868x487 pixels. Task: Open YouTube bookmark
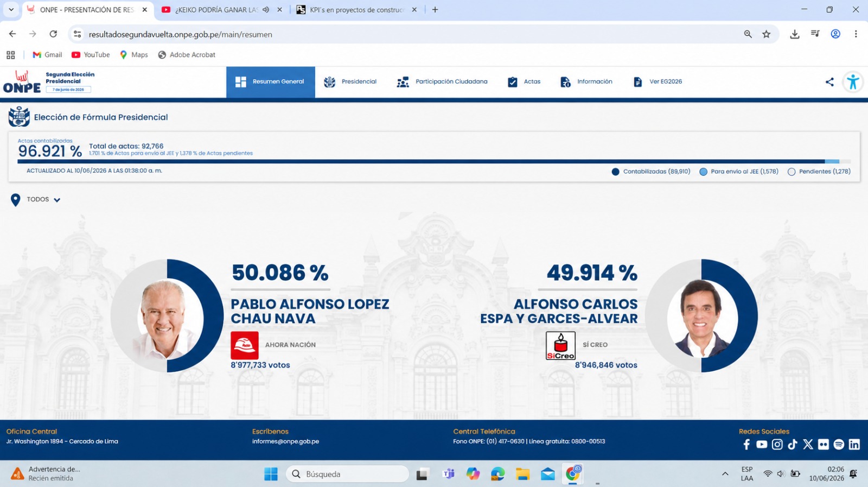[x=91, y=55]
